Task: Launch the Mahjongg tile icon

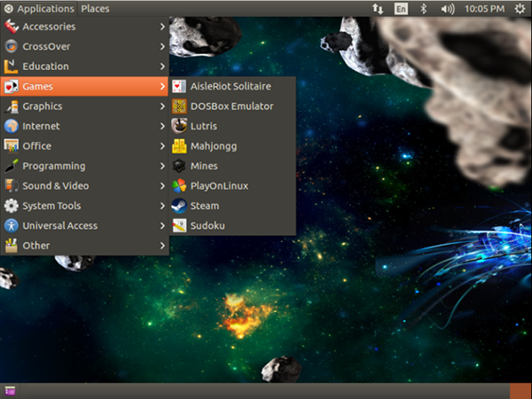Action: coord(179,146)
